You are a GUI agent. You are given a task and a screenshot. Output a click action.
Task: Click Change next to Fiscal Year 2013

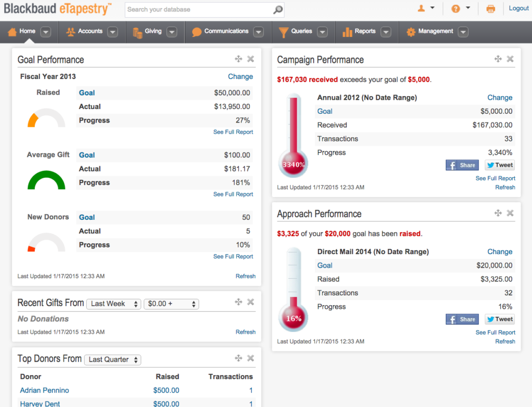tap(240, 76)
